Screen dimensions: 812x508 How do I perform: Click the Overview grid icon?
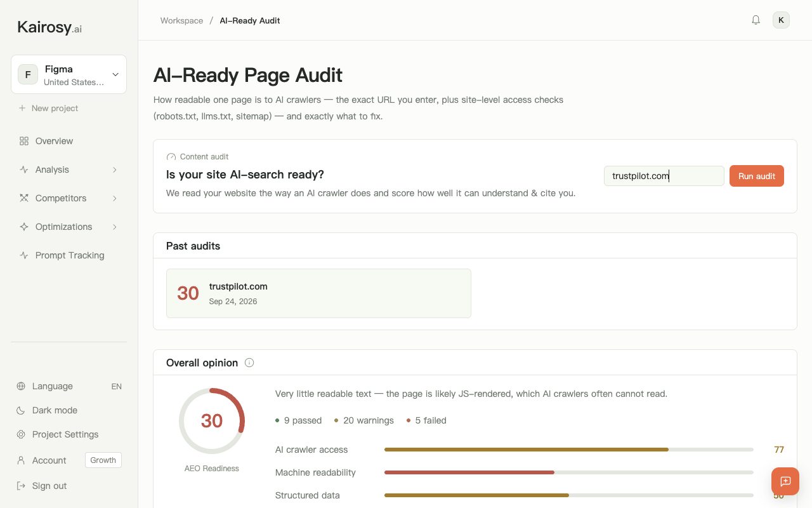pos(24,141)
